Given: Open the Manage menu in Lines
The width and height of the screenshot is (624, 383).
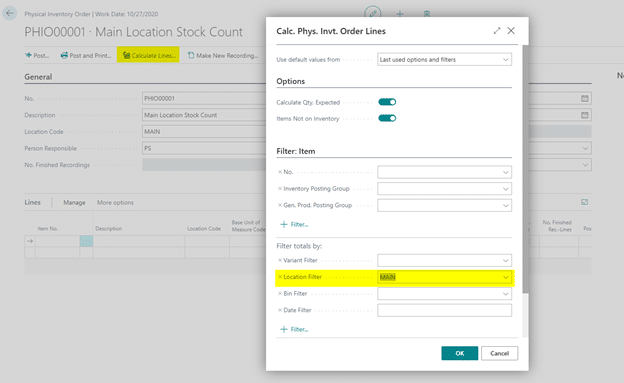Looking at the screenshot, I should pos(74,203).
